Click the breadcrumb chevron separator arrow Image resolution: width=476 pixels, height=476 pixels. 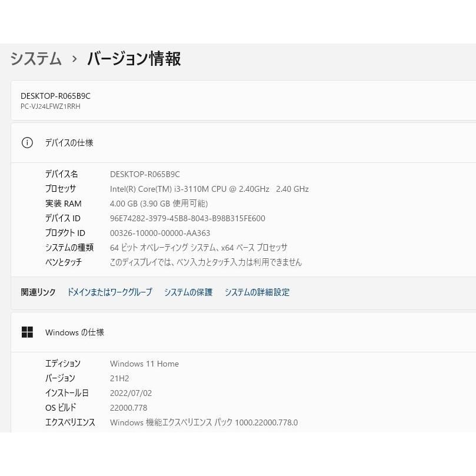(74, 59)
